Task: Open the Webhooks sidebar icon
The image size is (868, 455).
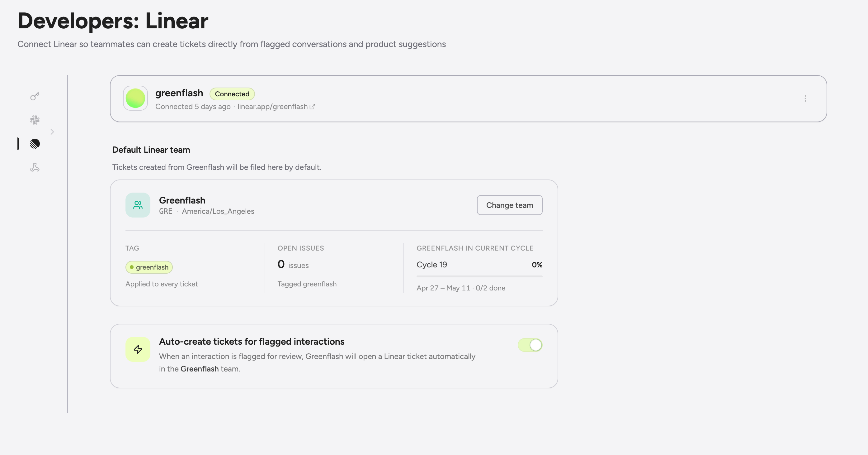Action: [x=35, y=167]
